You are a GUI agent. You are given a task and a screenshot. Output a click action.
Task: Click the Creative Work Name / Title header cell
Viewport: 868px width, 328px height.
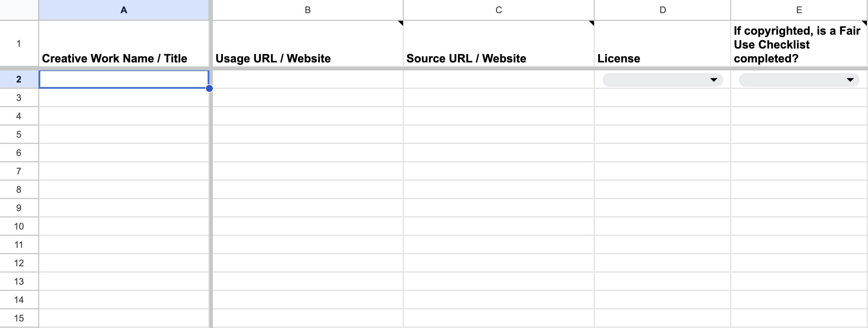[124, 44]
